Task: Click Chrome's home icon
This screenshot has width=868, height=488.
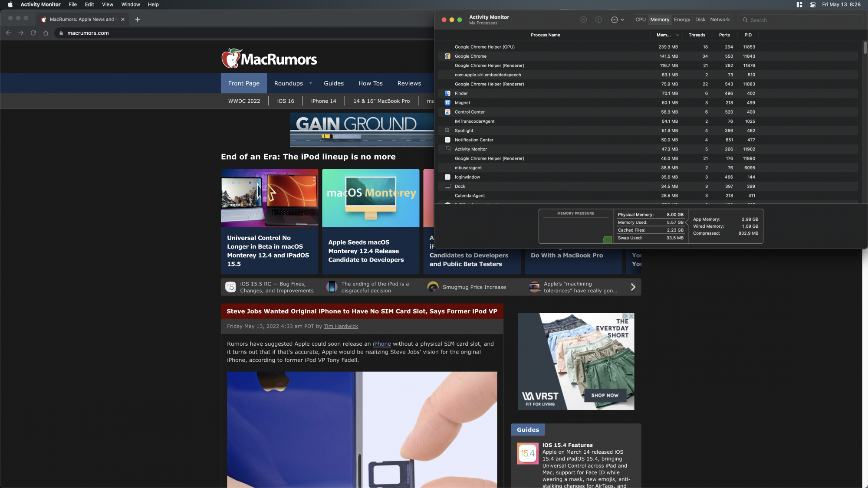Action: pyautogui.click(x=46, y=33)
